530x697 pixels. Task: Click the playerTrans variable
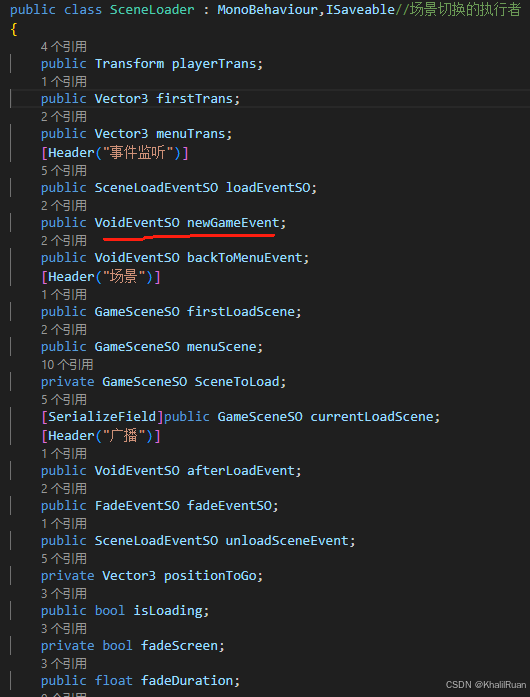(215, 64)
